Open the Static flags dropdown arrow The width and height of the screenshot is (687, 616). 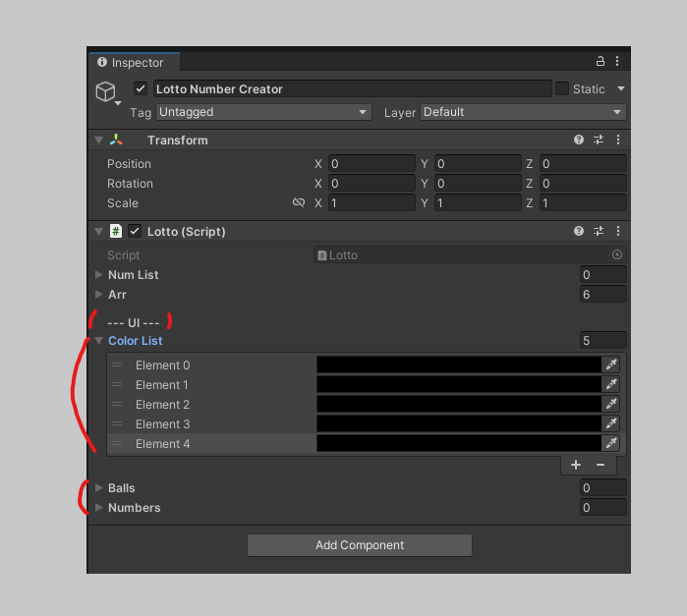621,88
